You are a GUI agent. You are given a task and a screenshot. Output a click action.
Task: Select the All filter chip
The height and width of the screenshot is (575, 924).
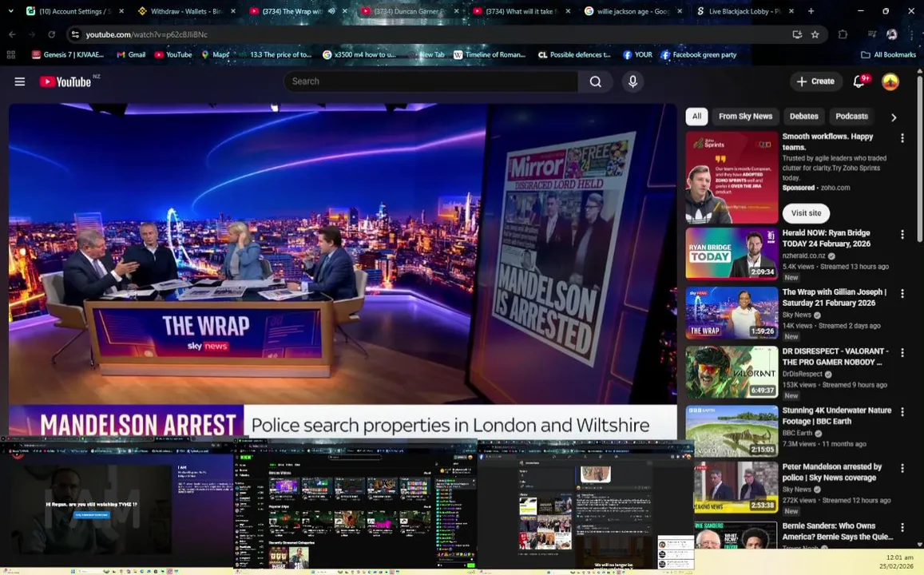[x=696, y=117]
